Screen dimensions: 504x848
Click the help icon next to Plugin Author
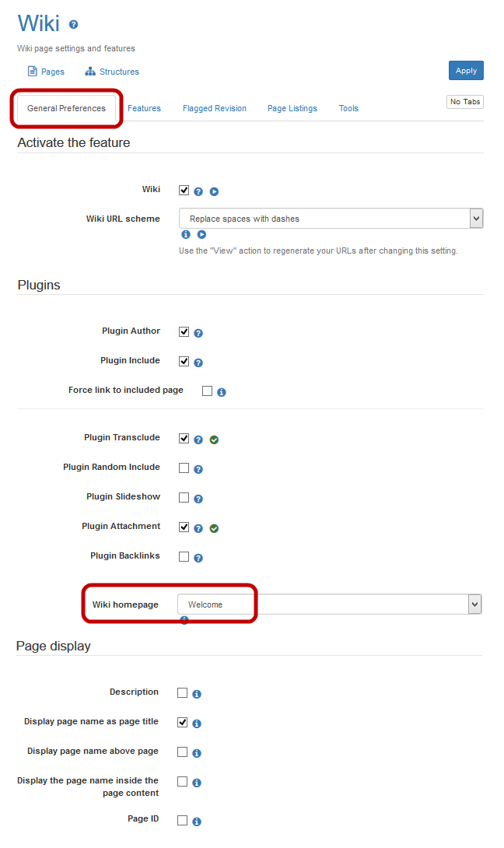coord(198,333)
